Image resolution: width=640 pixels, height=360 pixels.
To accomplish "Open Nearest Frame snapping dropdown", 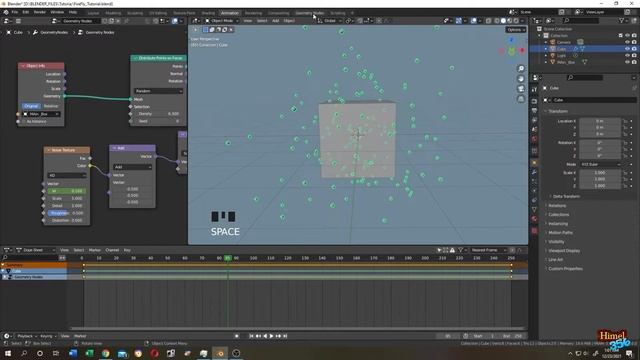I will tap(488, 250).
